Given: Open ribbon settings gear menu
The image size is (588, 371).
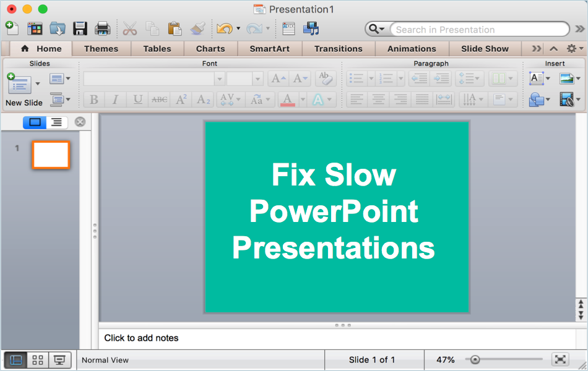Looking at the screenshot, I should point(574,49).
